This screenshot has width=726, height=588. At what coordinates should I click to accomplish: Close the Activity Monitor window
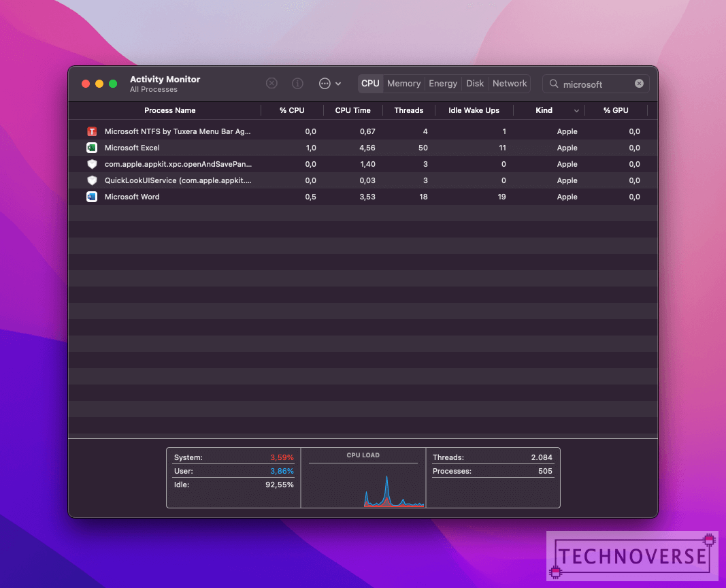86,84
